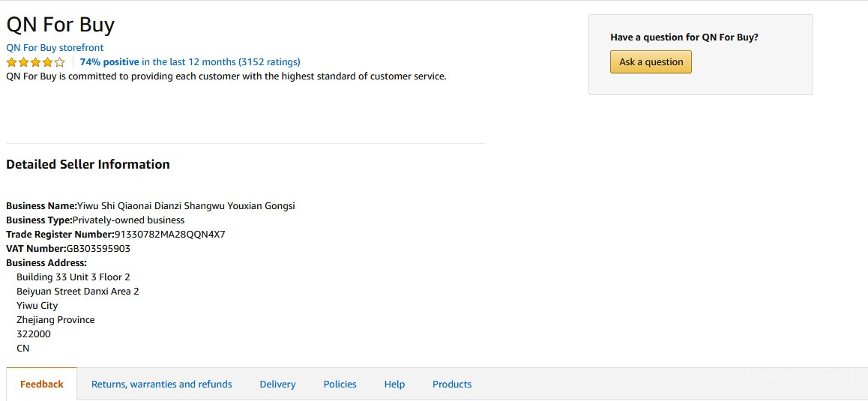868x401 pixels.
Task: Open the QN For Buy storefront link
Action: pos(55,47)
